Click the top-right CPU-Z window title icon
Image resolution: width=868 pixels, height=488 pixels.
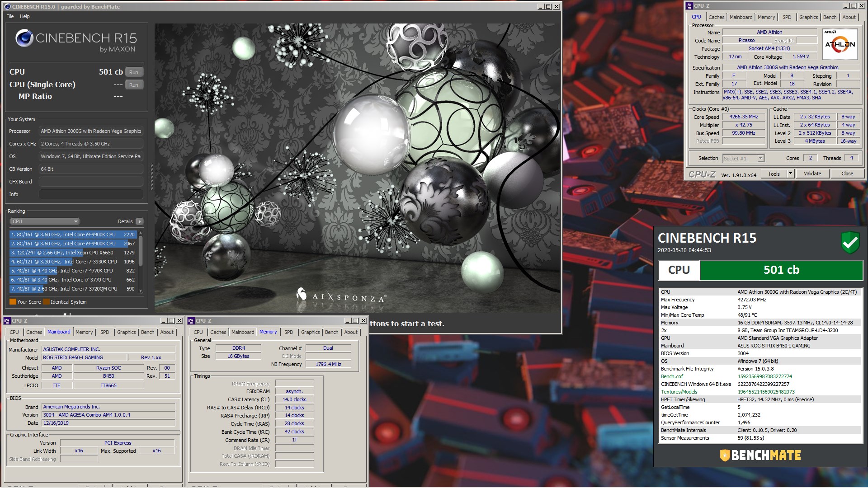689,6
